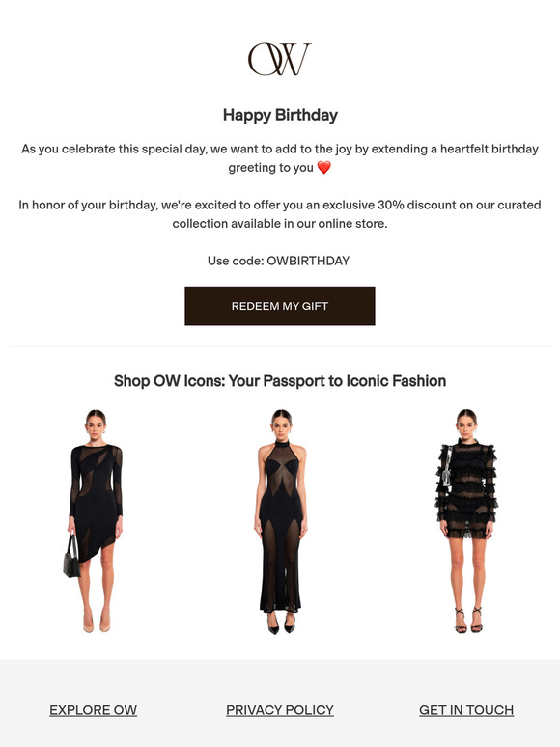Open the Privacy Policy link
This screenshot has height=747, width=560.
pyautogui.click(x=280, y=710)
